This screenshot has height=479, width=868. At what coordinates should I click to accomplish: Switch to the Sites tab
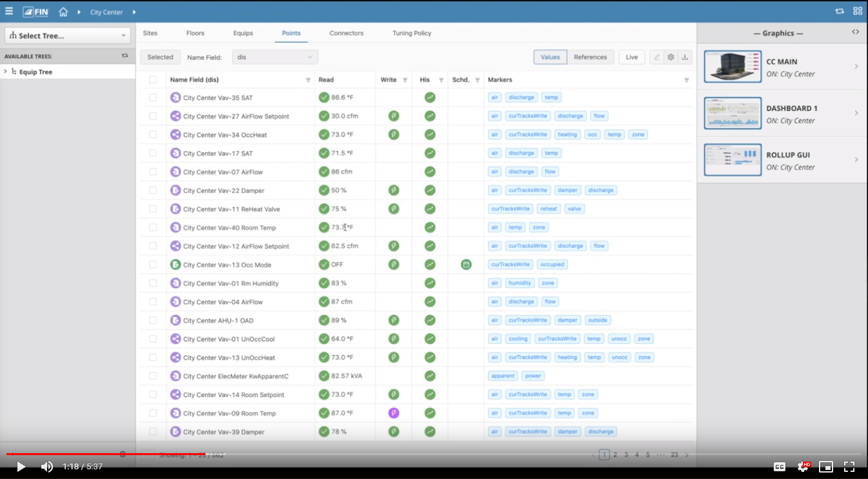(x=150, y=33)
